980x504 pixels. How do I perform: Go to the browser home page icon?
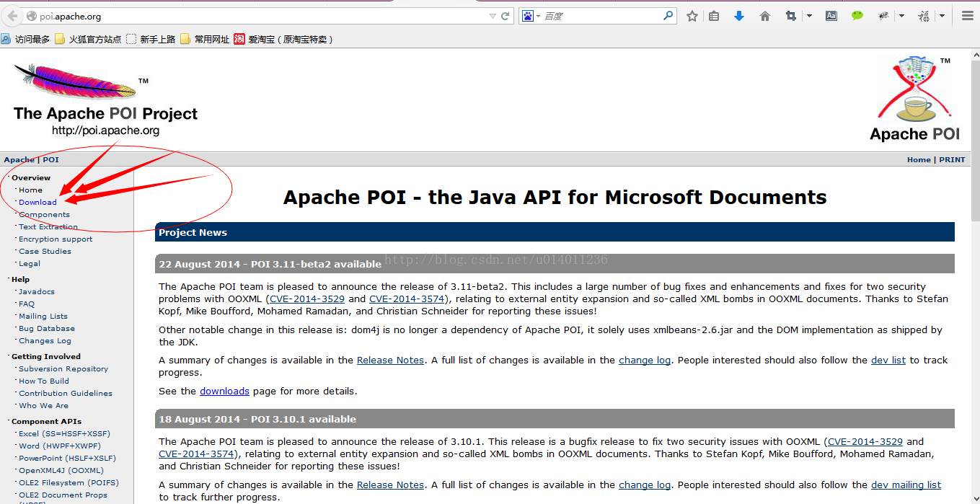pos(765,16)
